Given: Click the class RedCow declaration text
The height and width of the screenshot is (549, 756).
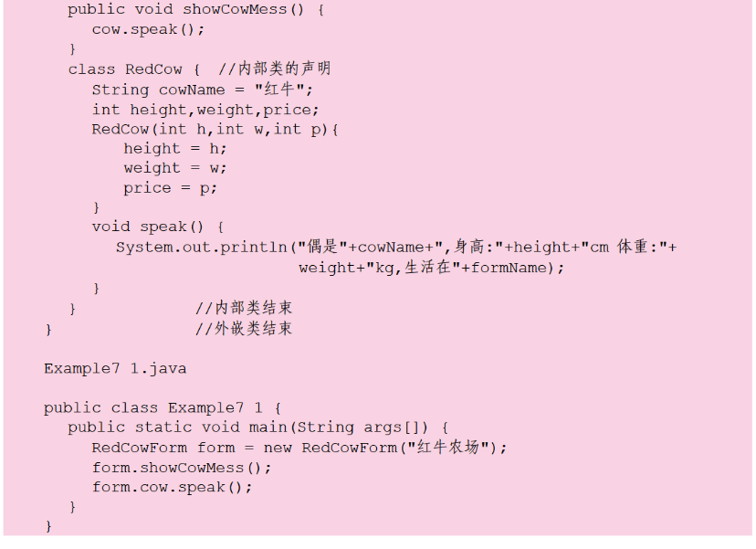Looking at the screenshot, I should tap(125, 69).
